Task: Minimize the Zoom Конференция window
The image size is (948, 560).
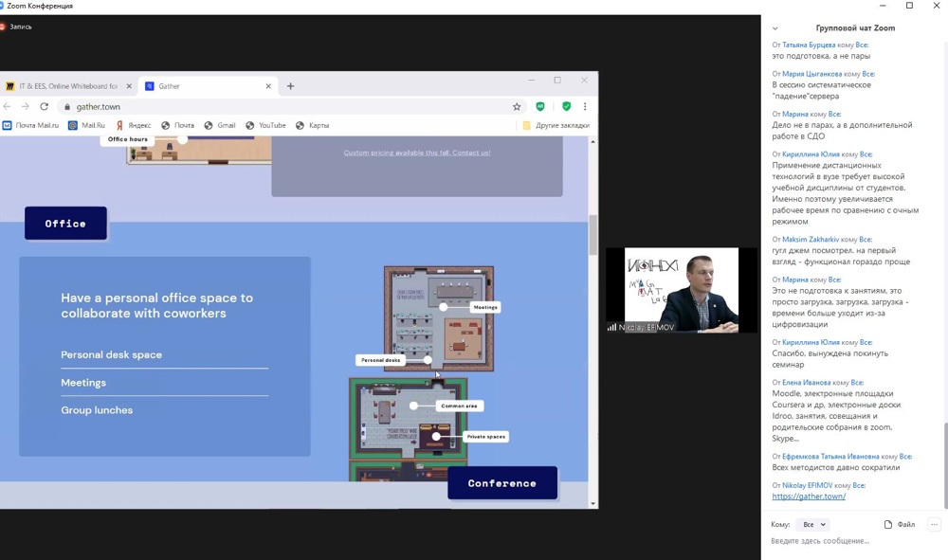Action: point(883,6)
